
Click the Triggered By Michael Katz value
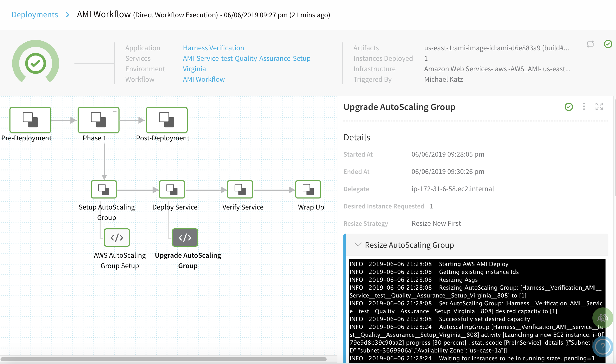[x=444, y=79]
